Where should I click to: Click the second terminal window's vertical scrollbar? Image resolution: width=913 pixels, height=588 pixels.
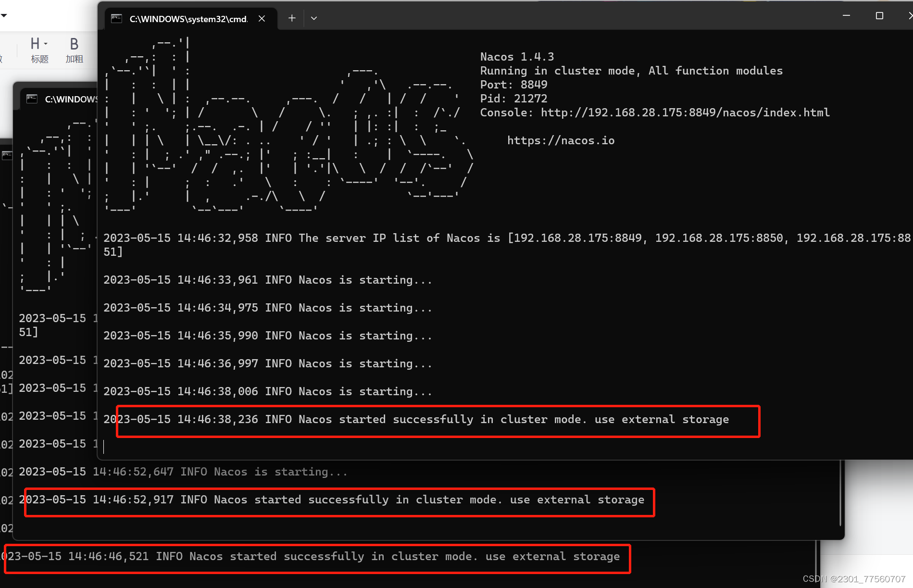[x=840, y=493]
